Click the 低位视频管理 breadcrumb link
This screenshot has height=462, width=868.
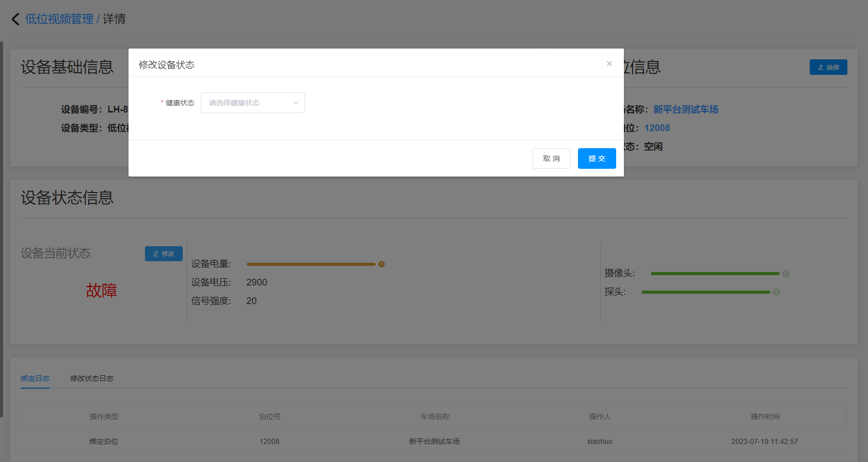[59, 19]
